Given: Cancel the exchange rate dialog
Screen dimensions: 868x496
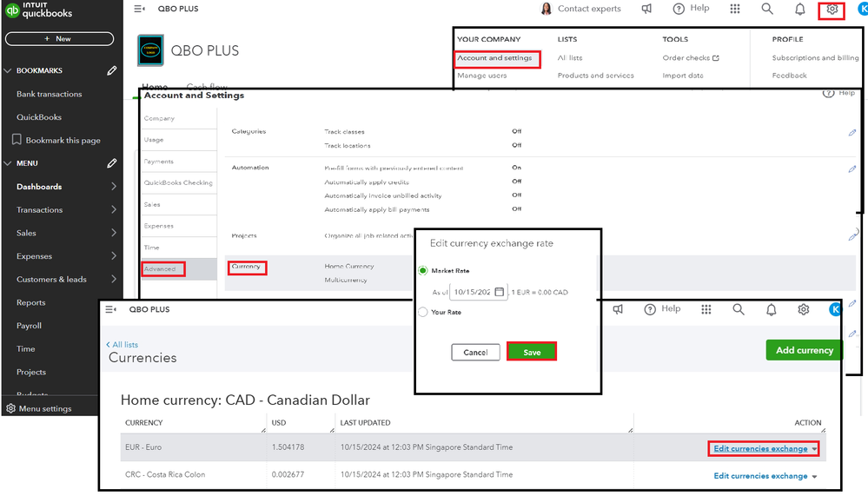Looking at the screenshot, I should [x=475, y=352].
